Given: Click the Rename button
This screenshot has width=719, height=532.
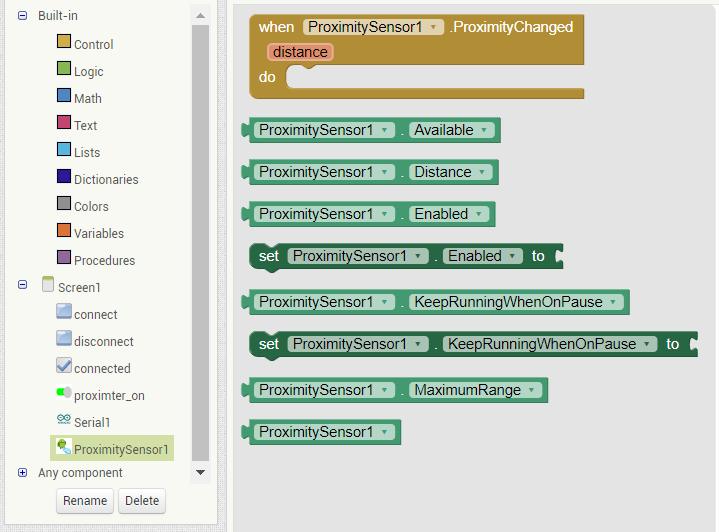Looking at the screenshot, I should (x=85, y=500).
